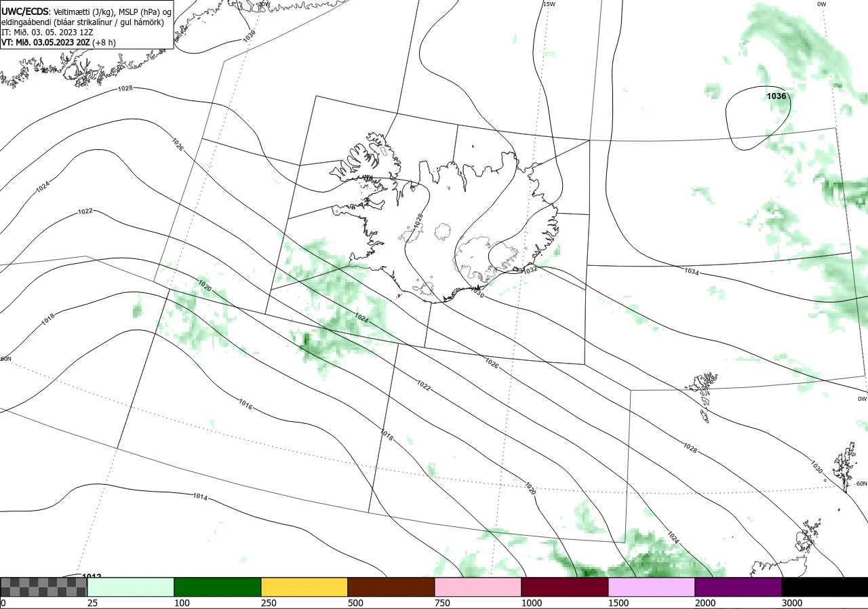The height and width of the screenshot is (609, 868).
Task: Click the legend value 25
Action: (x=92, y=603)
